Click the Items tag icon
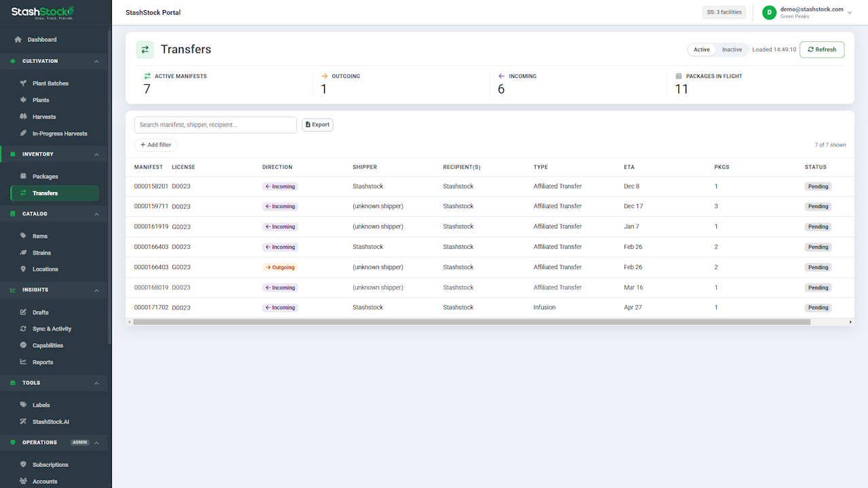Viewport: 868px width, 488px height. click(23, 236)
